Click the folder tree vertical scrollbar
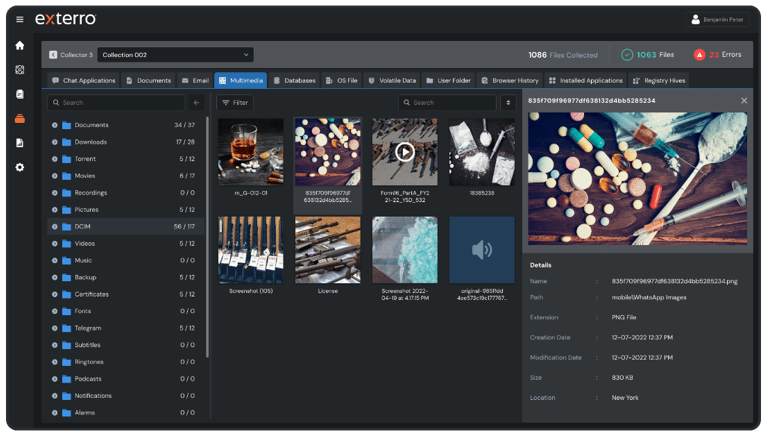This screenshot has height=436, width=768. click(x=208, y=237)
